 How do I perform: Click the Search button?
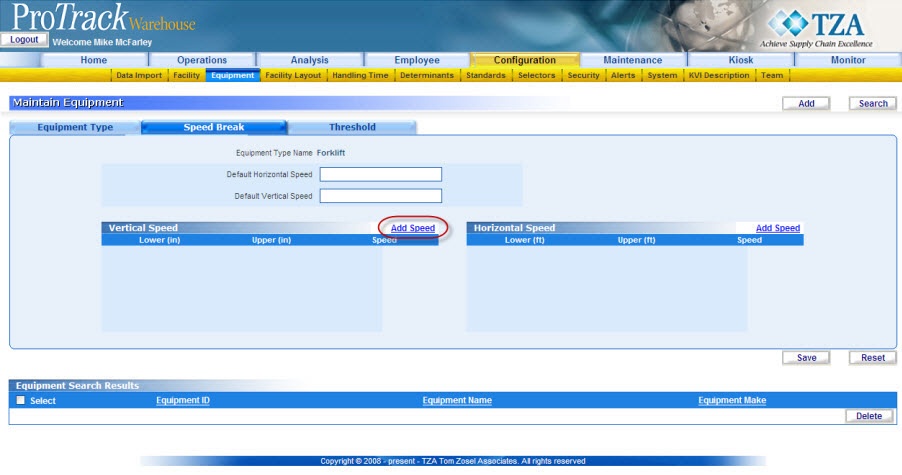coord(873,104)
